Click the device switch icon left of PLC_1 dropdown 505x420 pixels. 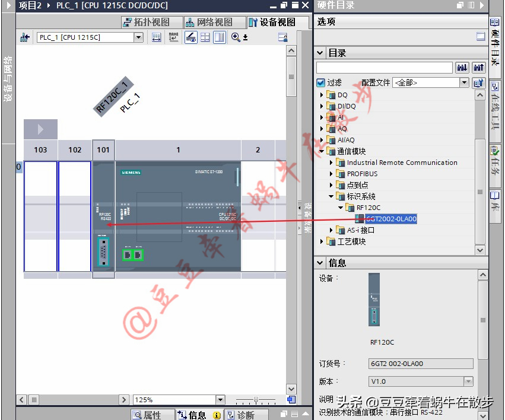[25, 37]
